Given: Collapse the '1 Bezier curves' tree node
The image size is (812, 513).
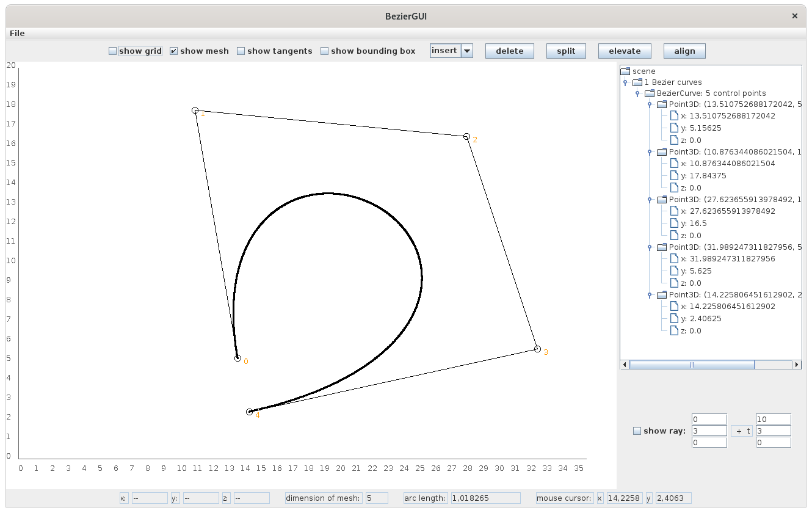Looking at the screenshot, I should pyautogui.click(x=625, y=82).
